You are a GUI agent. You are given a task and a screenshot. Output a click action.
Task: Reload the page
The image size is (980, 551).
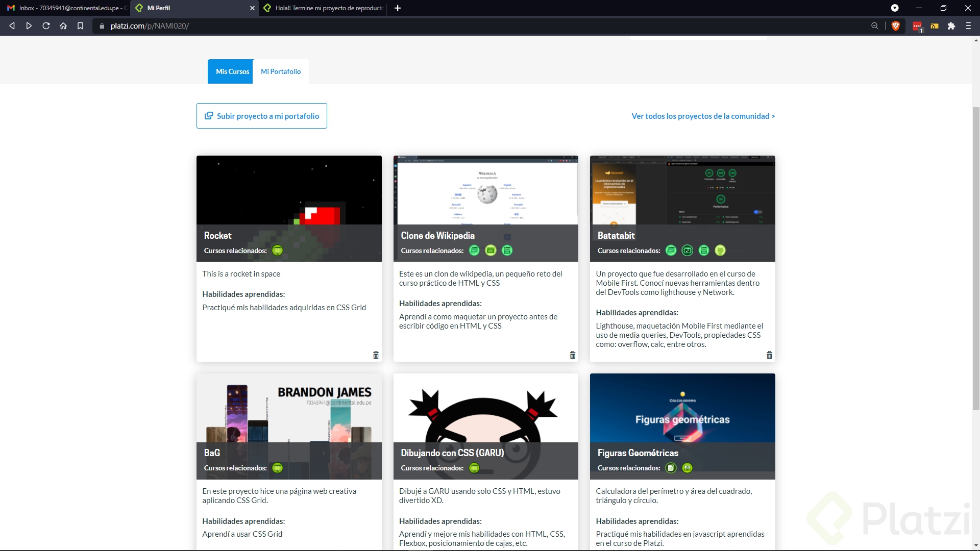tap(46, 26)
